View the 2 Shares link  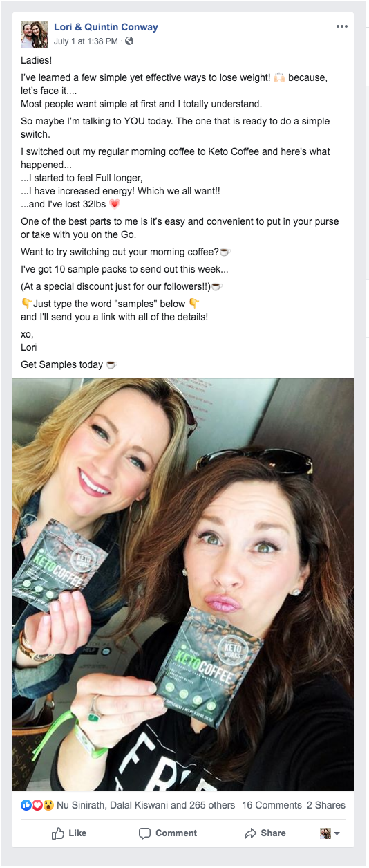(x=326, y=805)
